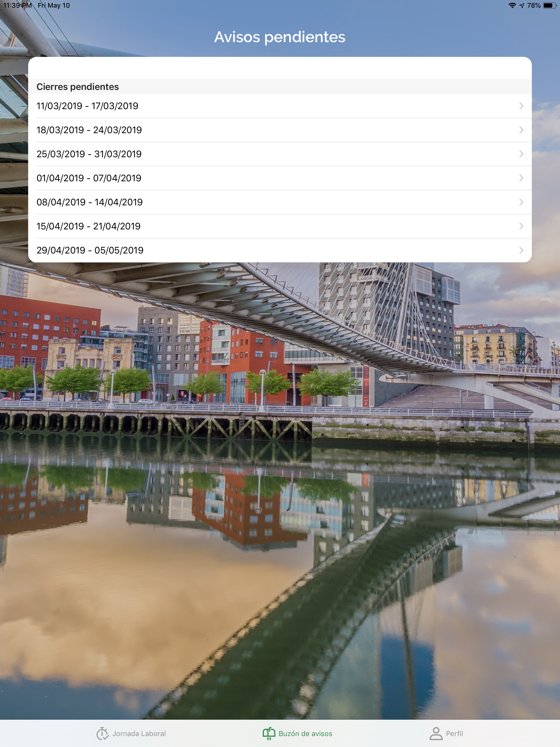Check the battery icon in status bar
The image size is (560, 747).
click(549, 5)
